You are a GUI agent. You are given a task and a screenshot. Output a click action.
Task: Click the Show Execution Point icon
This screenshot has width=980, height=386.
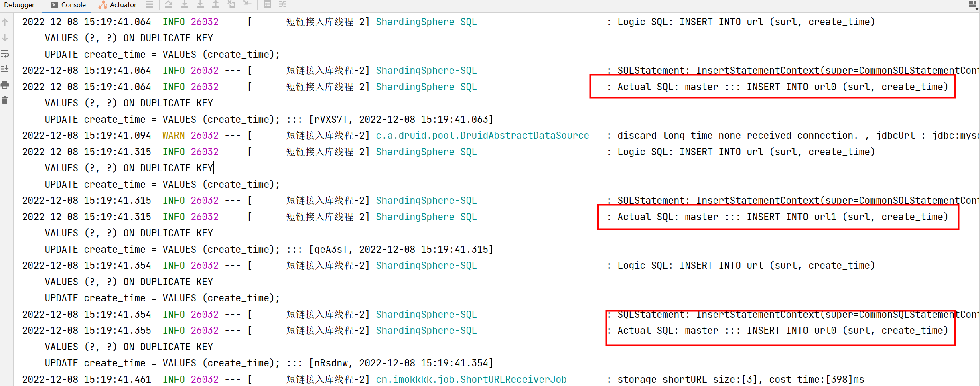149,4
